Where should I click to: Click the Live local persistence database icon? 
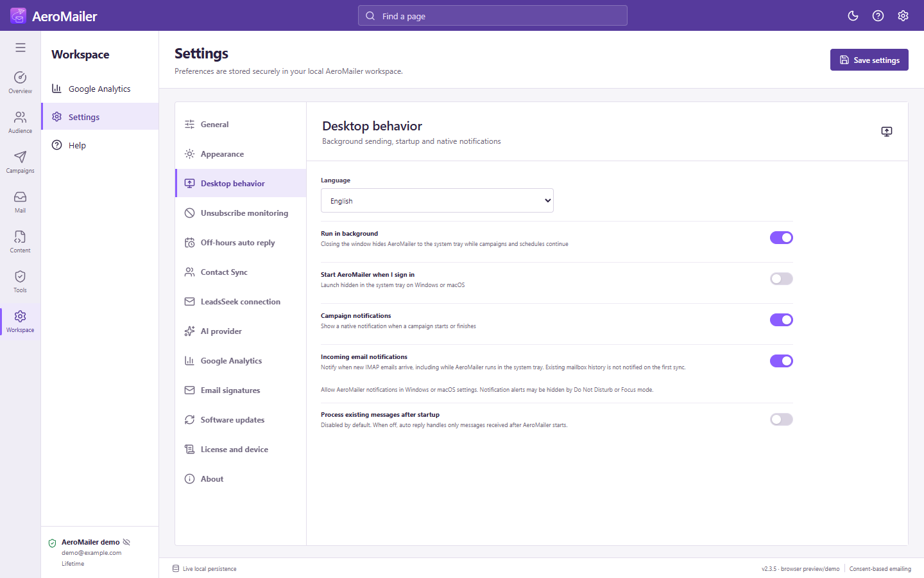pos(176,569)
